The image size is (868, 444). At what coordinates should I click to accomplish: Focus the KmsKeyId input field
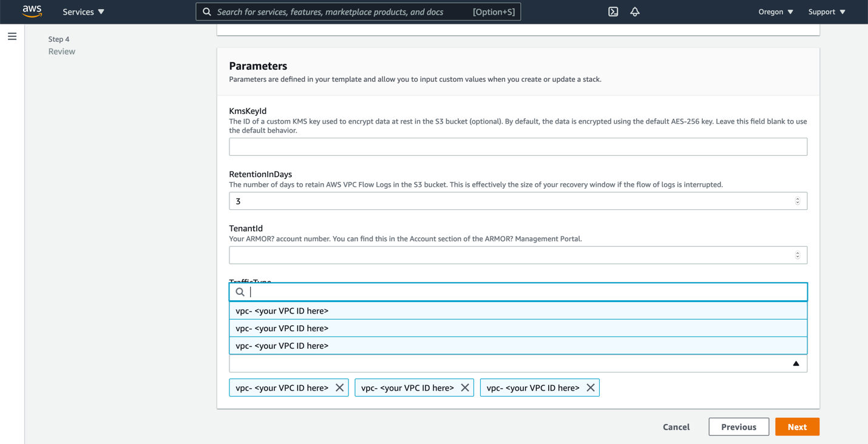point(518,147)
